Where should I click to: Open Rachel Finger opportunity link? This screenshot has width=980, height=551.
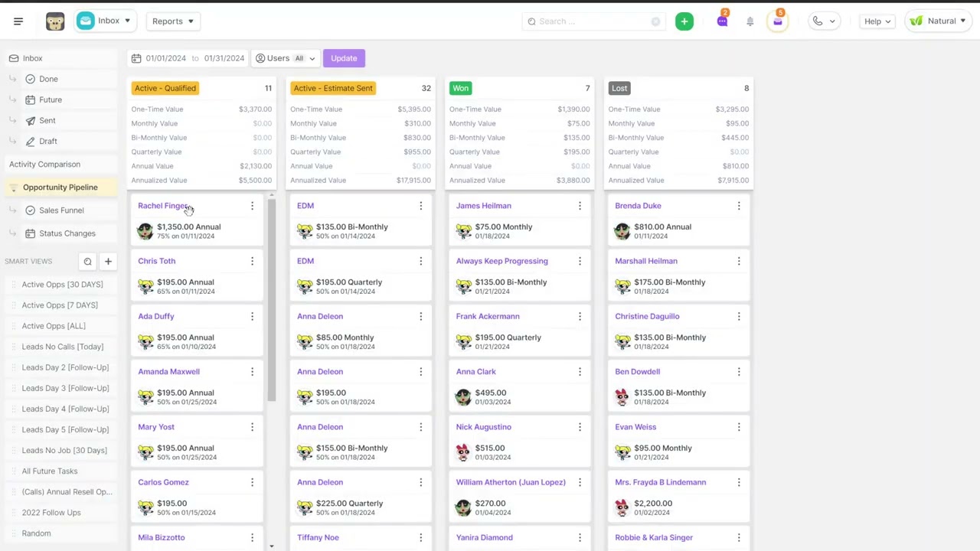164,206
